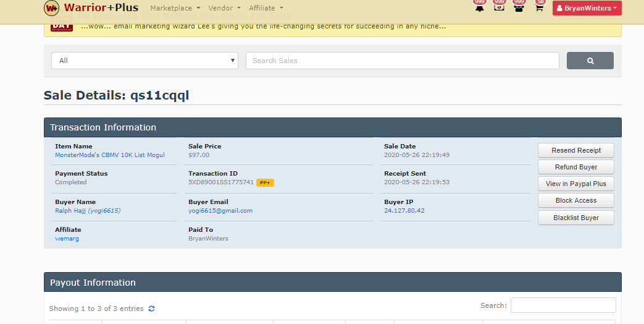The image size is (644, 324).
Task: Click the transaction ID 5XD89001SS1775741
Action: pos(221,182)
